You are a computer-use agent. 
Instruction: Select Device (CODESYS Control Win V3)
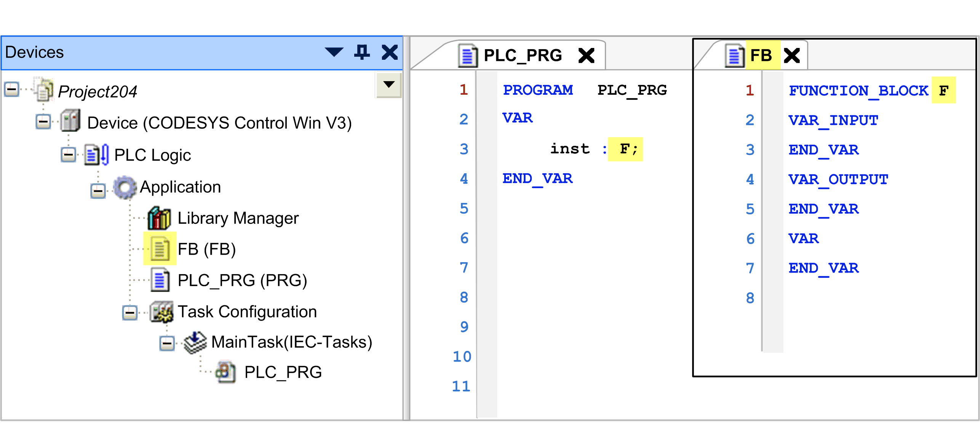coord(219,123)
